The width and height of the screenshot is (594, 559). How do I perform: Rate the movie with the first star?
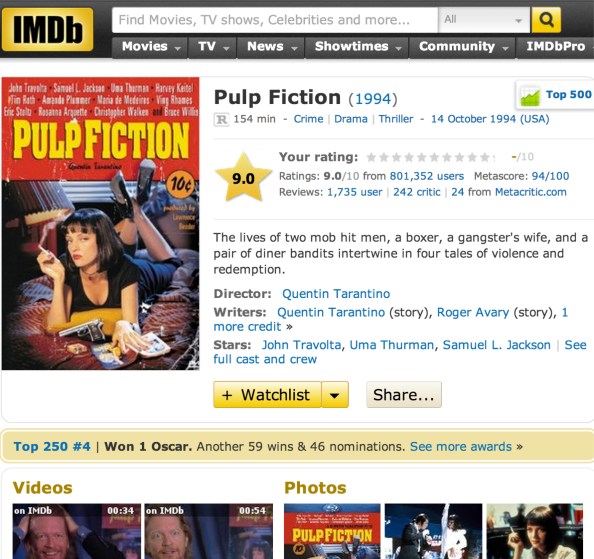[371, 157]
